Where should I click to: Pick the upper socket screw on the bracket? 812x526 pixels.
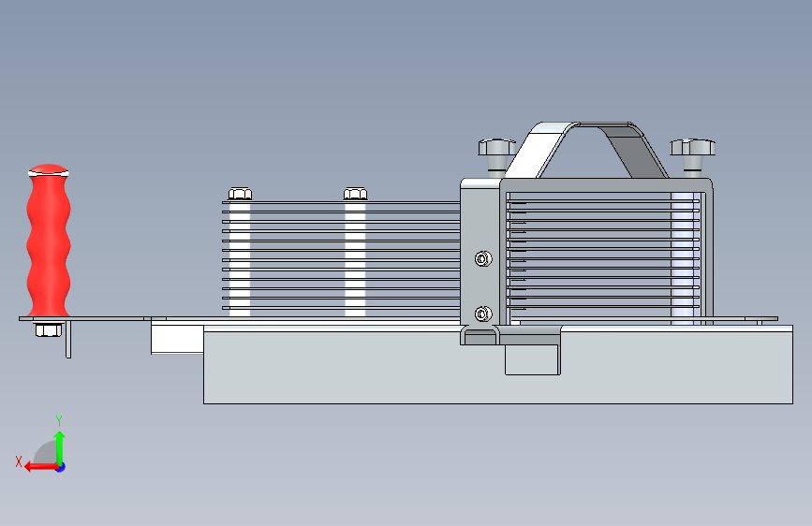coord(483,258)
